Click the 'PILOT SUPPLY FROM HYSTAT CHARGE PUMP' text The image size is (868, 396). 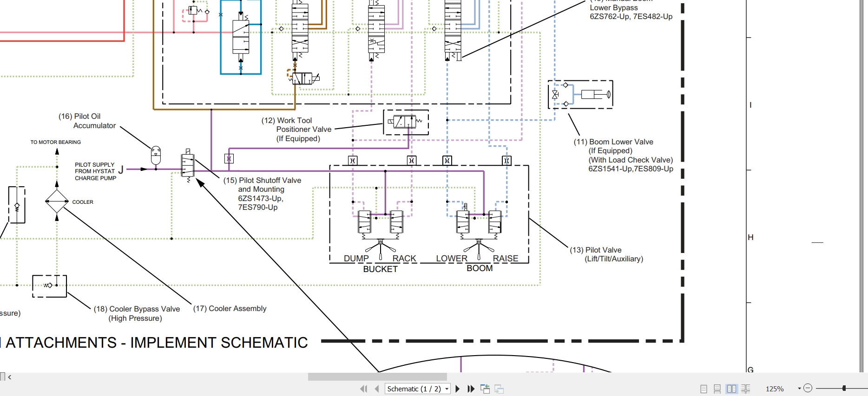[95, 171]
